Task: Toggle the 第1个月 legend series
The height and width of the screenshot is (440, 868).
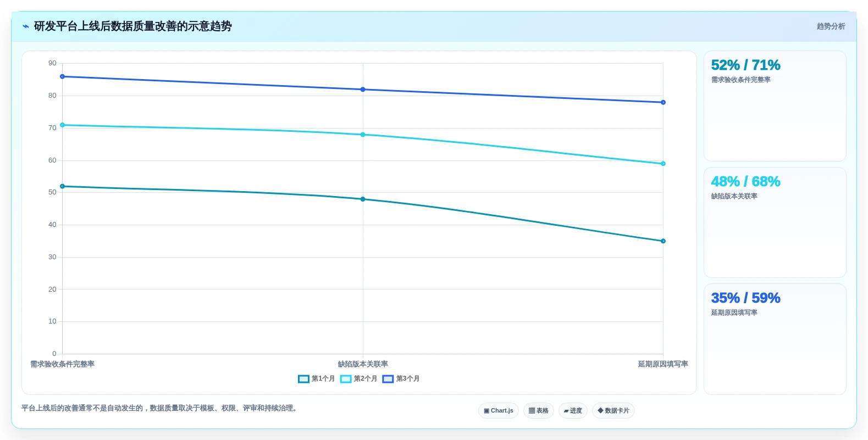Action: click(x=317, y=378)
